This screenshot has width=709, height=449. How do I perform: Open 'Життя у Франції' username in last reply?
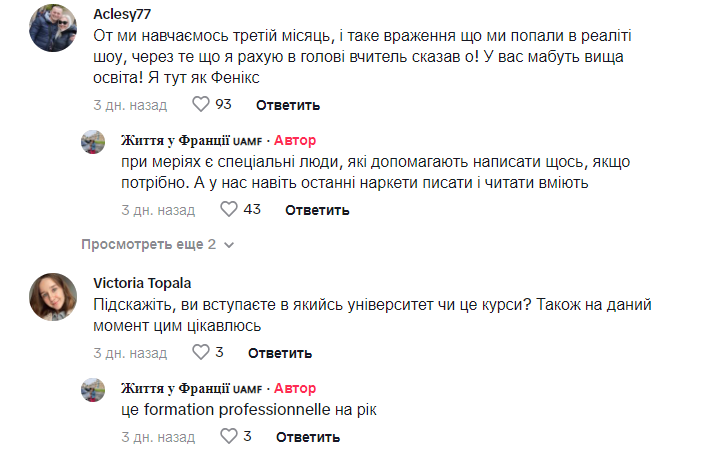(176, 387)
